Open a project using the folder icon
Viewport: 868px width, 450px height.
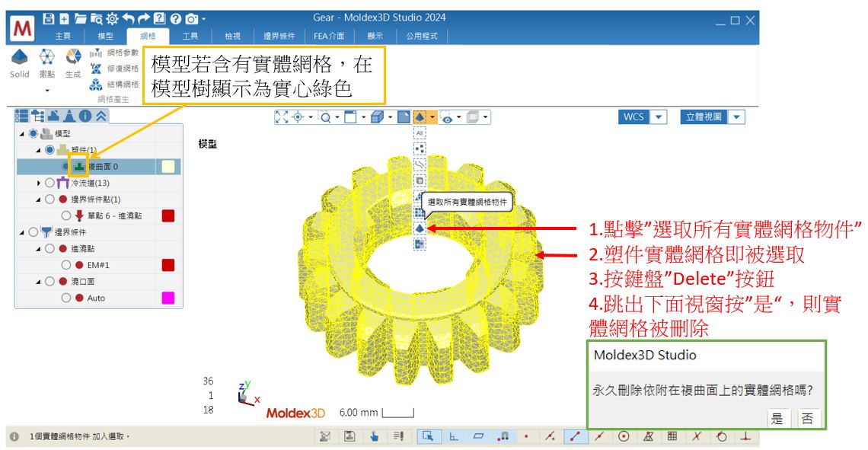[80, 18]
